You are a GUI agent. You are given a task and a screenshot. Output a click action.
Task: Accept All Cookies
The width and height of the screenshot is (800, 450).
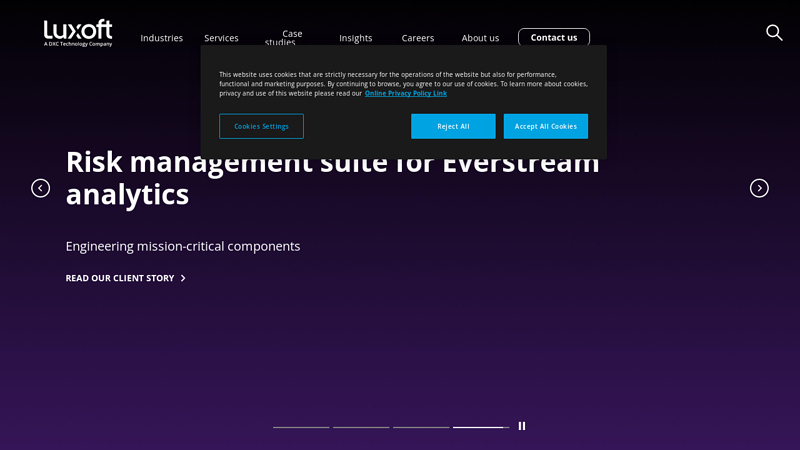(x=545, y=126)
